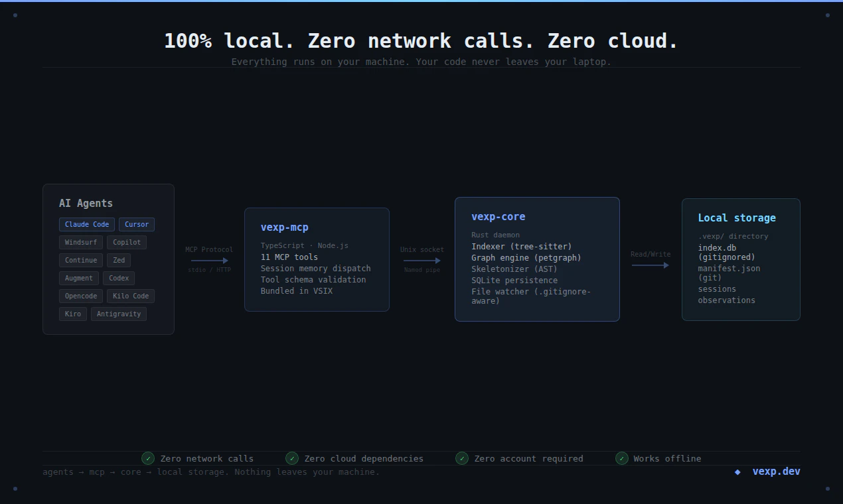Click 'SQLite persistence' line

tap(514, 280)
